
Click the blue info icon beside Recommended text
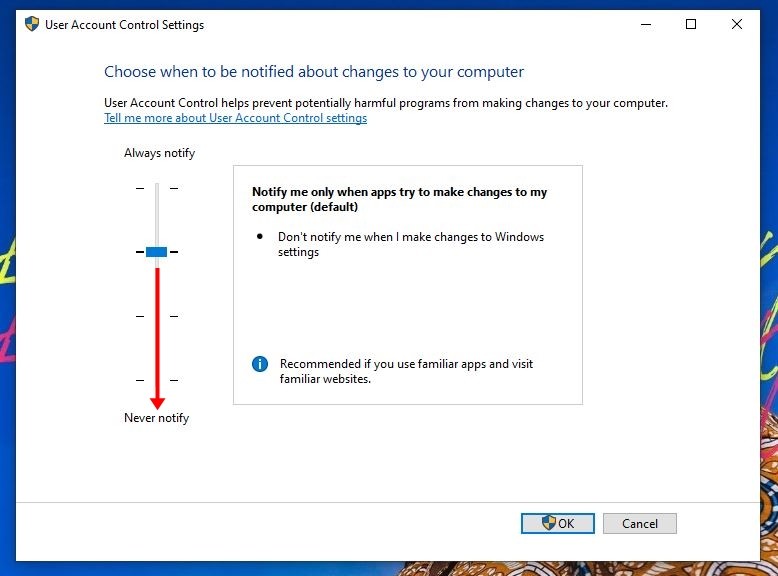[x=259, y=364]
